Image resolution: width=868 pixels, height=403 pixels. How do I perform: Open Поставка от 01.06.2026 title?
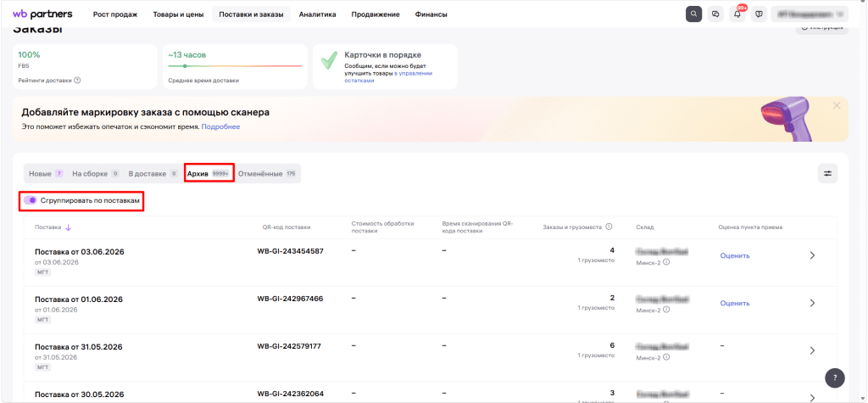tap(79, 299)
